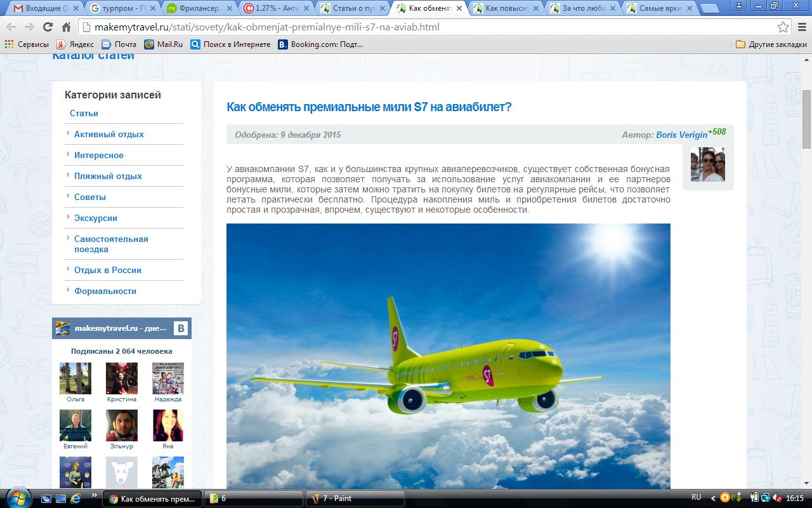Screen dimensions: 812x508
Task: Click the article title about S7 miles
Action: pyautogui.click(x=369, y=107)
